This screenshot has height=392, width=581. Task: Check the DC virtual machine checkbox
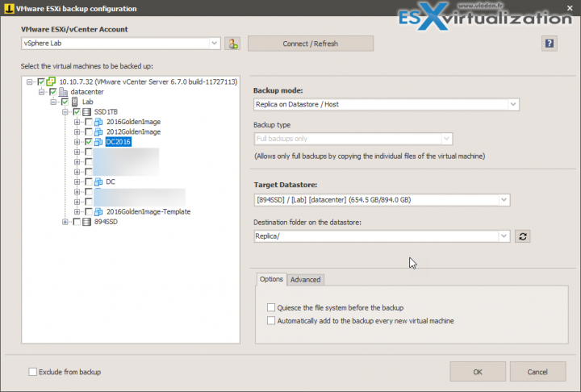click(x=89, y=181)
